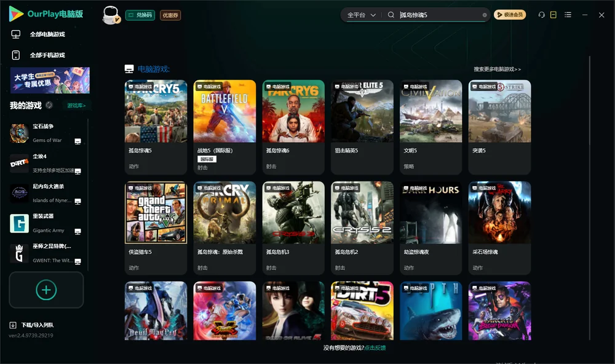Screen dimensions: 615x364
Task: Open the 极速会员 membership button
Action: (x=510, y=15)
